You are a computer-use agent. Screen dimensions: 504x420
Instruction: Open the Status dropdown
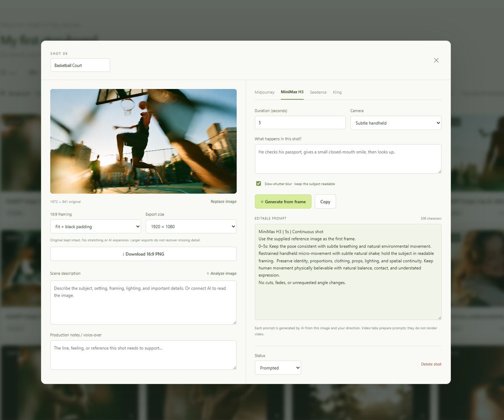click(x=278, y=368)
